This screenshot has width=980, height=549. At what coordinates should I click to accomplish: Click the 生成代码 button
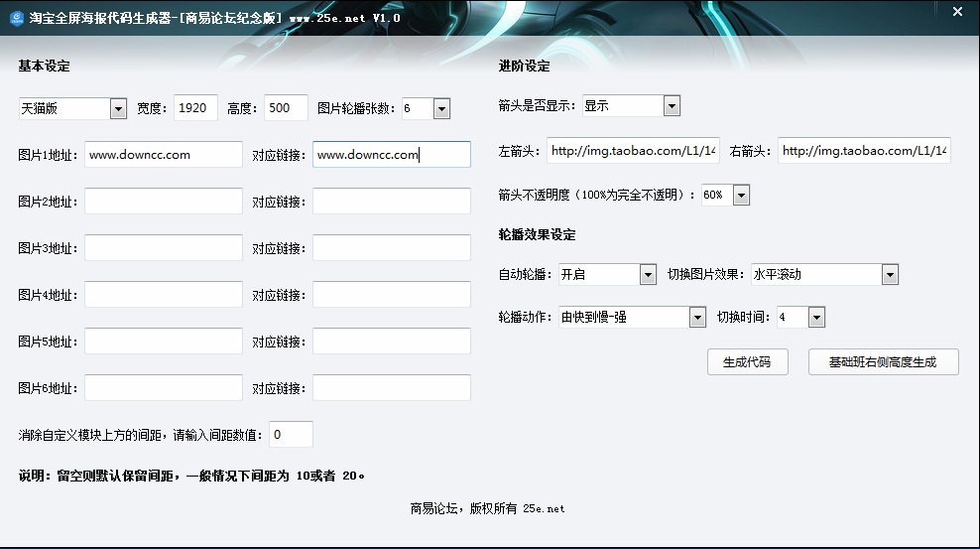click(748, 362)
